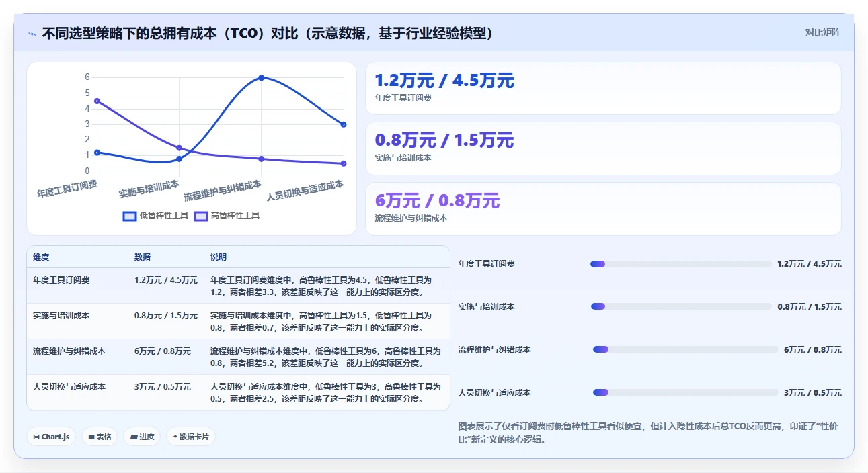Click the 人员切换与适应成本 progress bar
This screenshot has width=868, height=473.
(685, 392)
